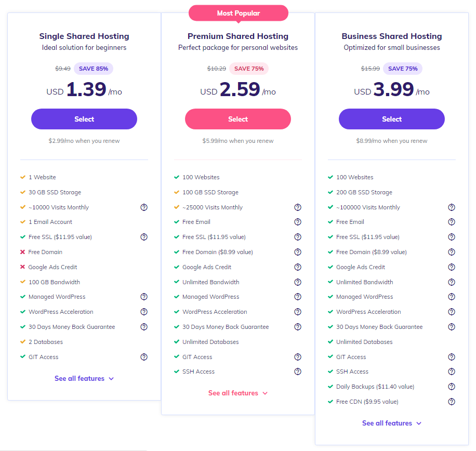The width and height of the screenshot is (476, 451).
Task: Click the Premium Shared Hosting title
Action: point(238,36)
